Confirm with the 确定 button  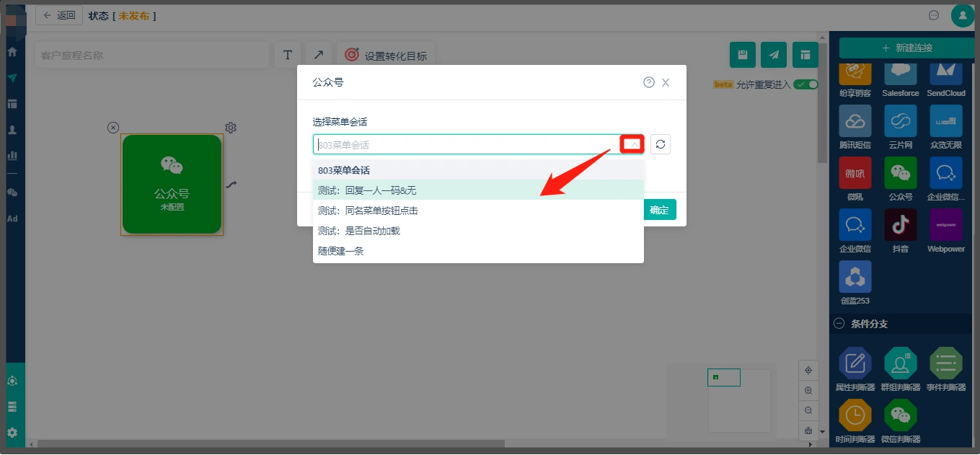coord(660,210)
